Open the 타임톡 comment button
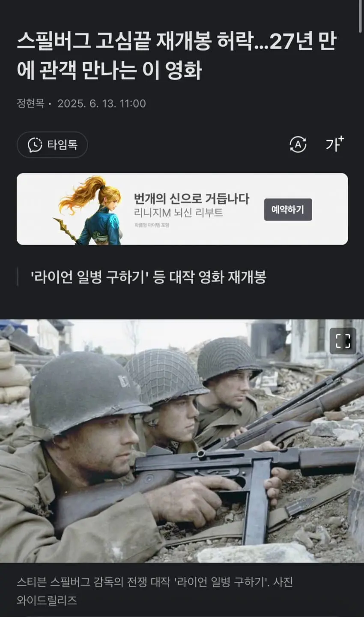Screen dimensions: 364x617 coord(52,145)
